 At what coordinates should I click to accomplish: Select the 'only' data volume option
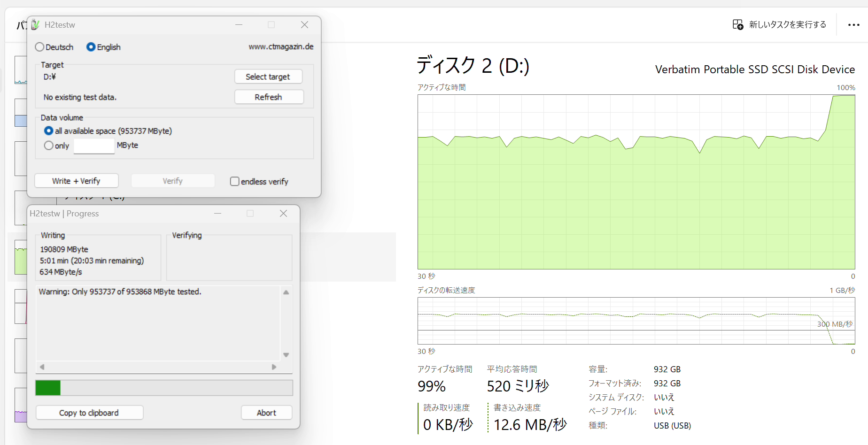pos(48,146)
